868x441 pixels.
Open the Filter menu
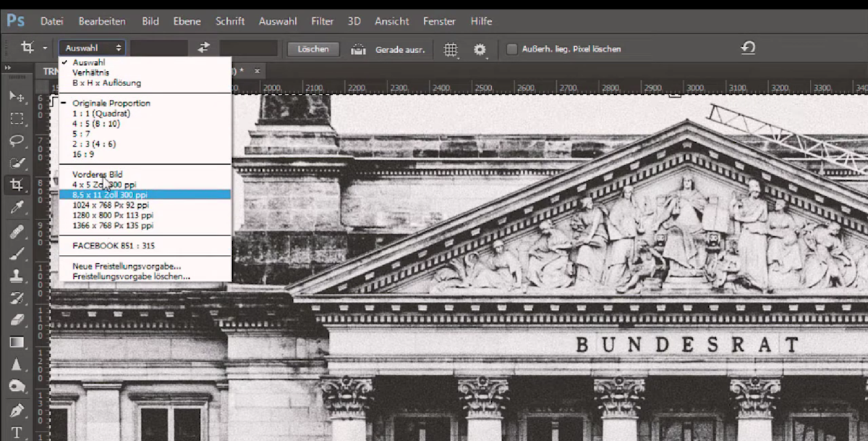click(322, 21)
